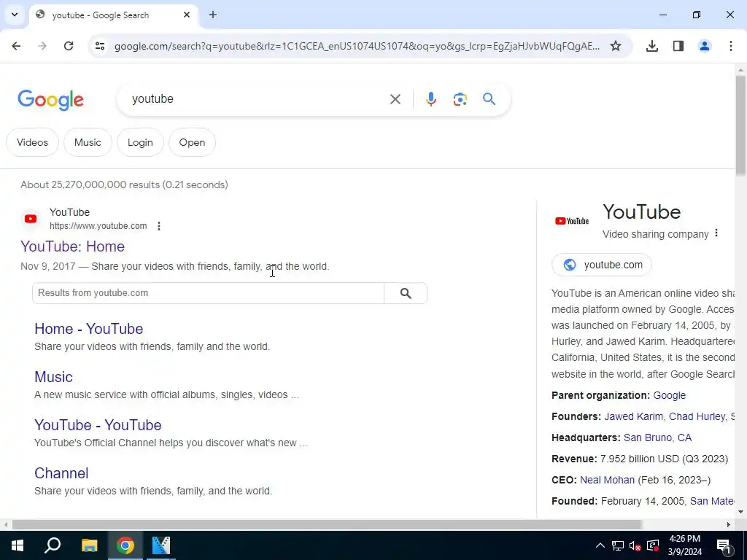Start a voice search with the microphone

click(x=430, y=99)
